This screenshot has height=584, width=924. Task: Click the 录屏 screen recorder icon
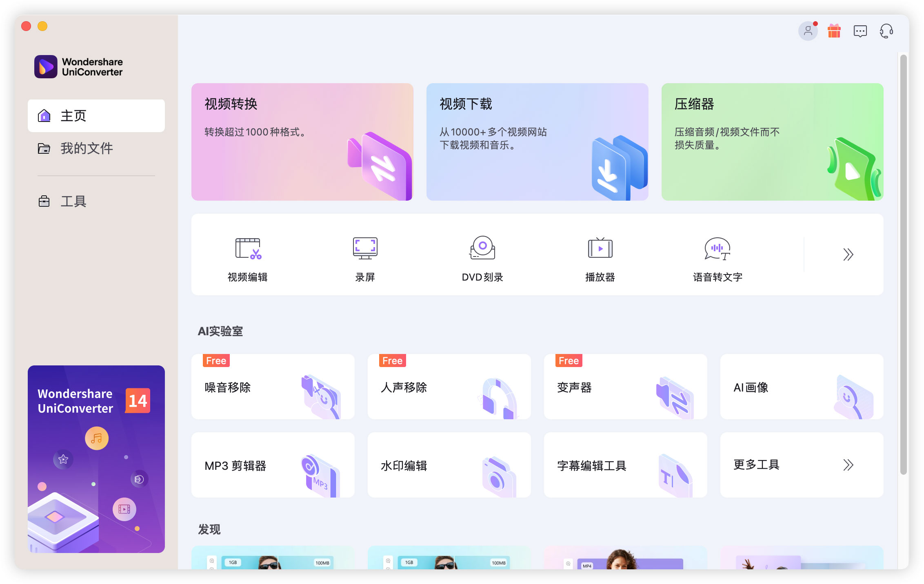(x=365, y=248)
